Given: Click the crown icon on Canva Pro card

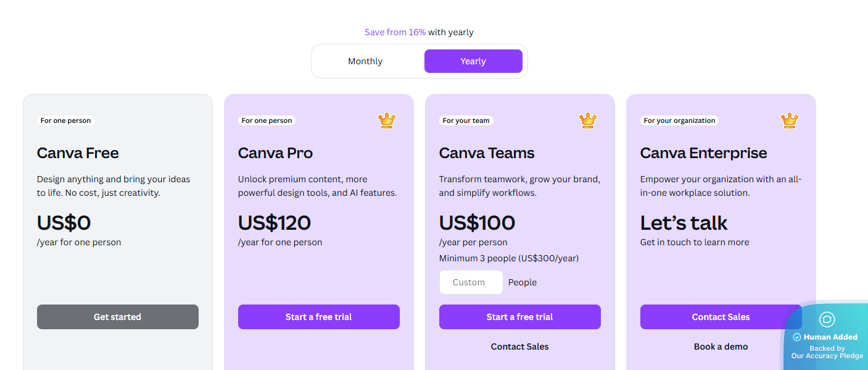Looking at the screenshot, I should click(x=386, y=120).
